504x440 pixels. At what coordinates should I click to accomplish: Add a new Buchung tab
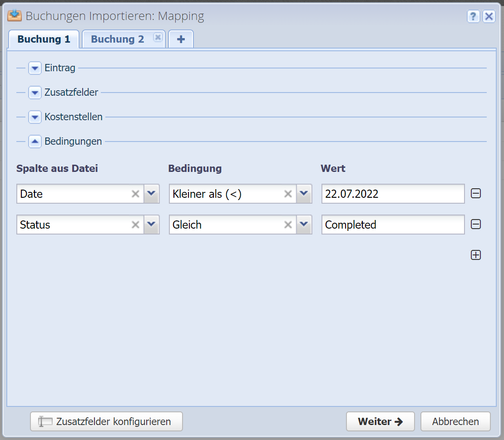click(x=181, y=39)
